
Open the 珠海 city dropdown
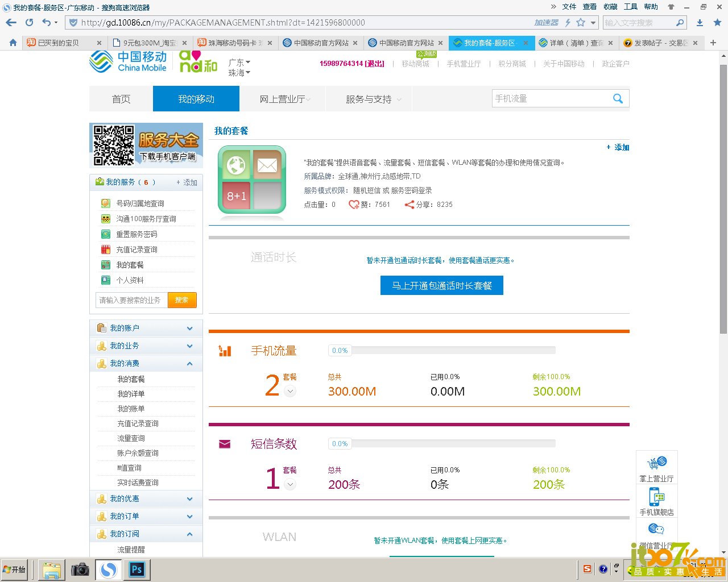click(x=239, y=73)
